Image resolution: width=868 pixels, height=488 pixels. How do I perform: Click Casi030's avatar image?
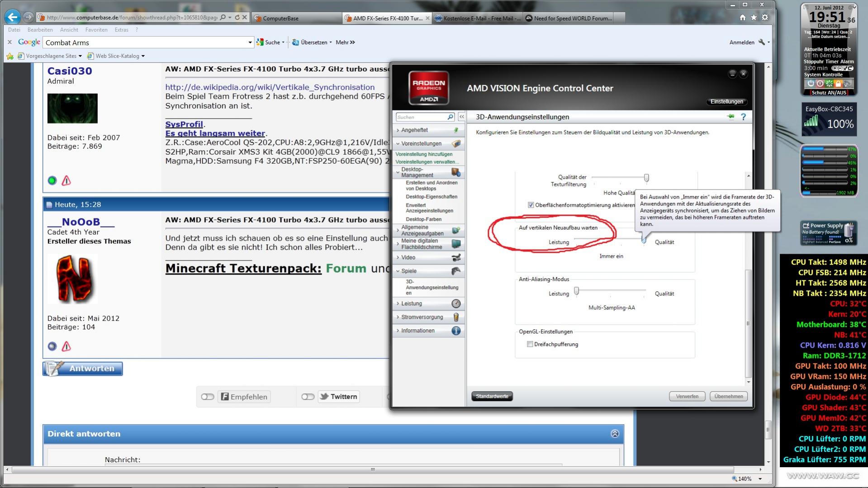[x=72, y=109]
